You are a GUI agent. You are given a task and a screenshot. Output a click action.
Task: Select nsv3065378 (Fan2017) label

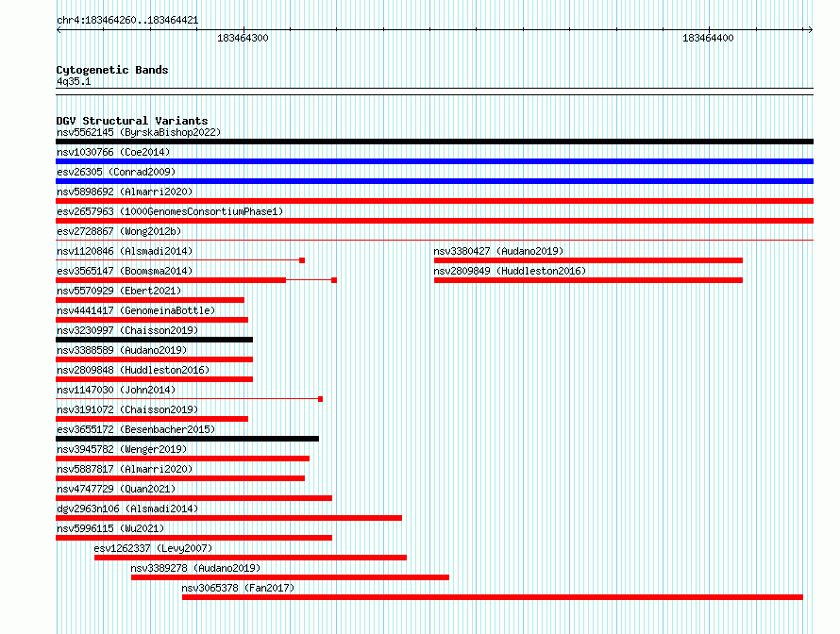pos(239,588)
